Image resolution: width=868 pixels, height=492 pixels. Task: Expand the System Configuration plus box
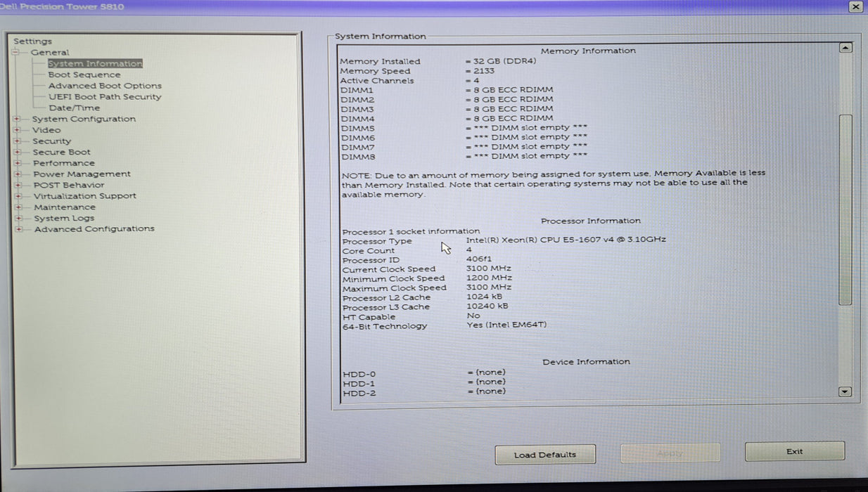click(x=17, y=119)
